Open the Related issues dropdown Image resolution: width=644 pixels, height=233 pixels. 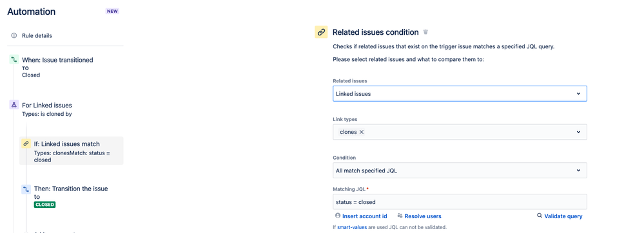460,93
